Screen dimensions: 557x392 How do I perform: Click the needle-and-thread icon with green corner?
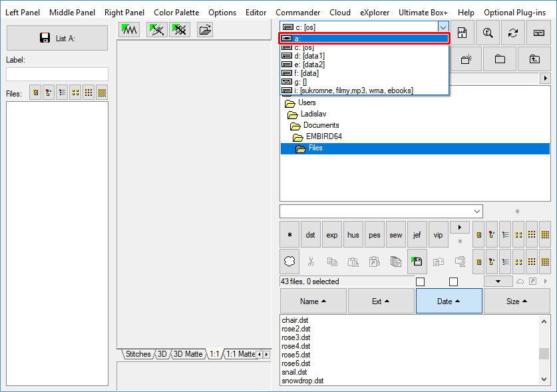tap(156, 30)
